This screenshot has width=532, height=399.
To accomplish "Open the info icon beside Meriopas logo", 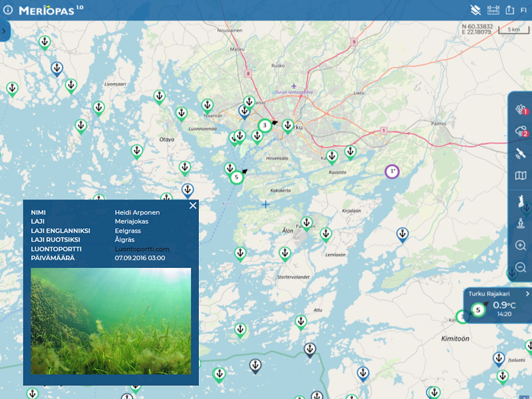I will 8,10.
